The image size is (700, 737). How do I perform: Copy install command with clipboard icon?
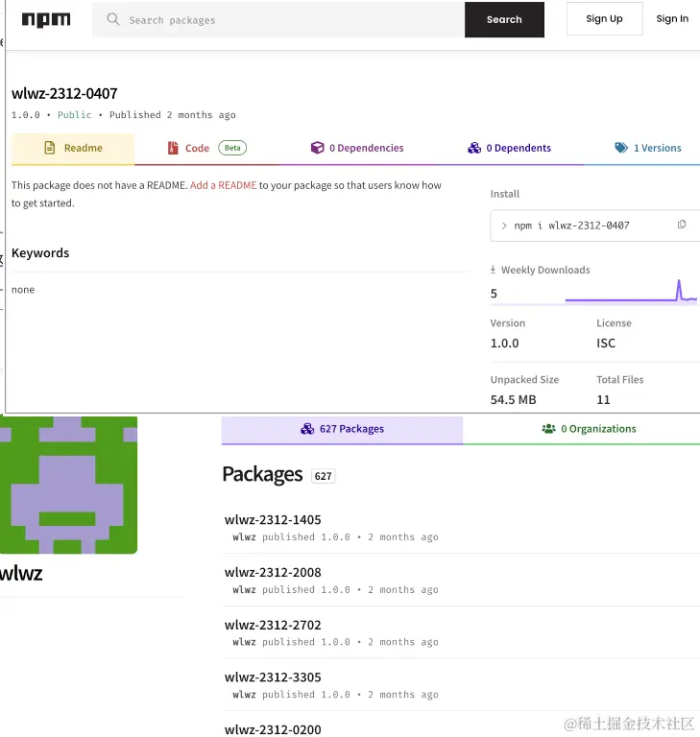682,225
